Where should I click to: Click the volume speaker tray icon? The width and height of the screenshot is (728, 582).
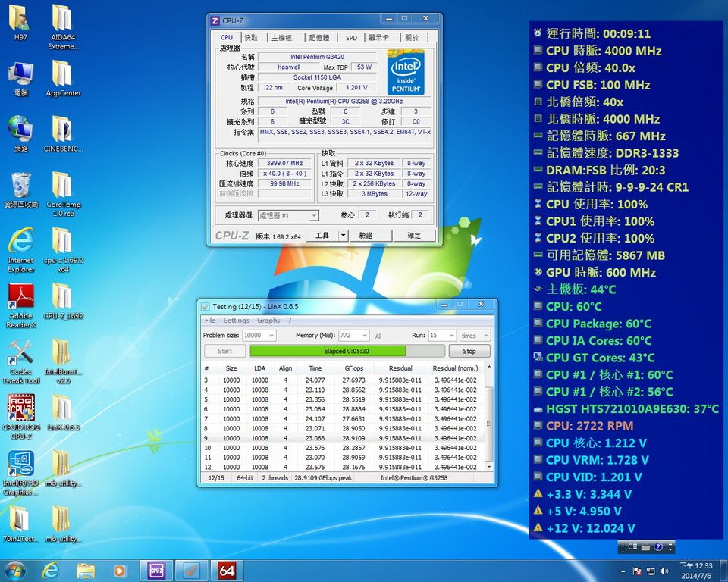click(x=664, y=571)
